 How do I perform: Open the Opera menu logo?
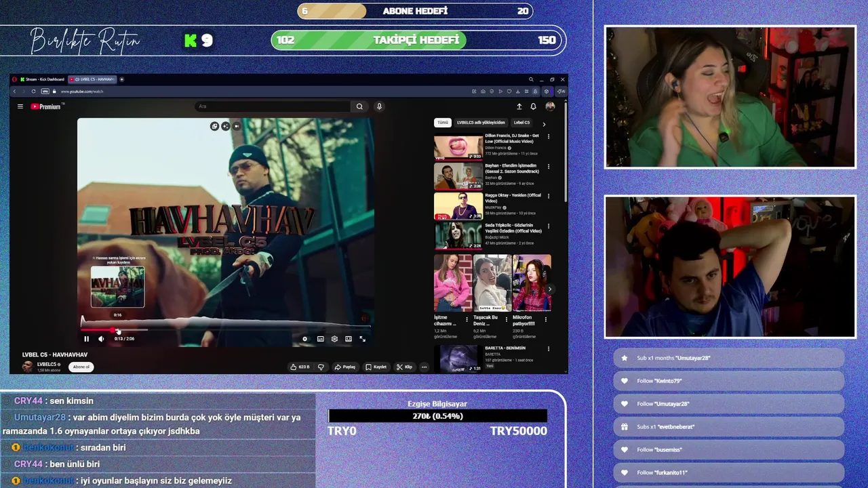pyautogui.click(x=14, y=79)
